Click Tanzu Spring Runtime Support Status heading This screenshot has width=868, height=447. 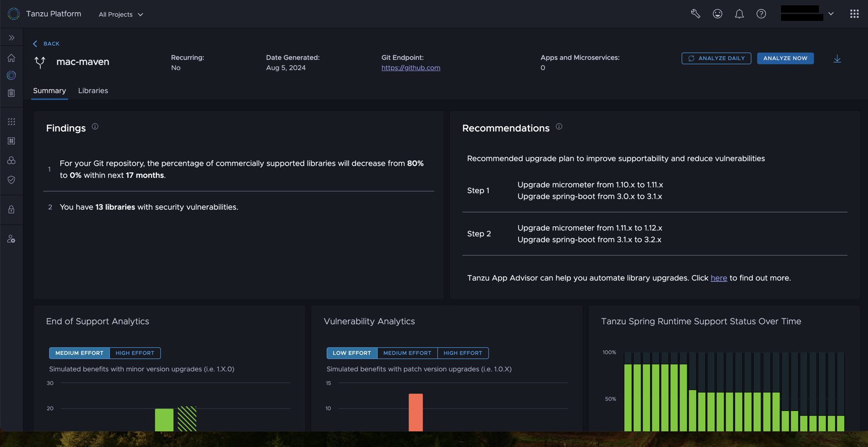(701, 322)
